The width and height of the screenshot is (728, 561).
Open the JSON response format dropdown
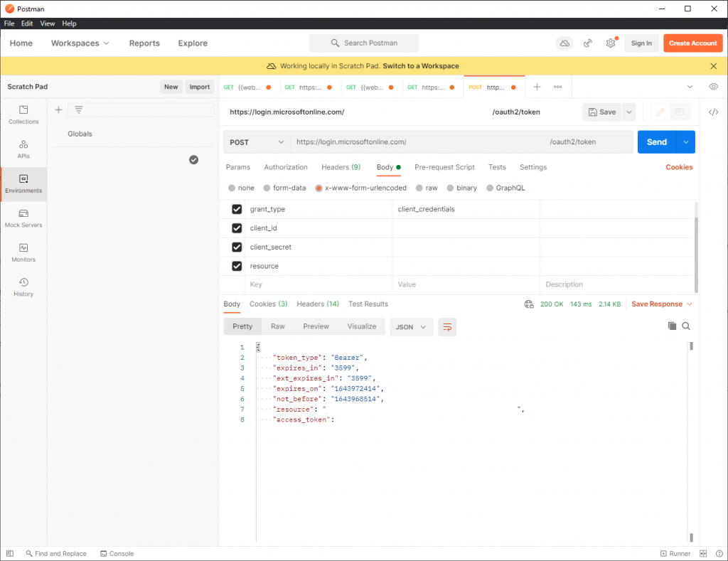[411, 326]
